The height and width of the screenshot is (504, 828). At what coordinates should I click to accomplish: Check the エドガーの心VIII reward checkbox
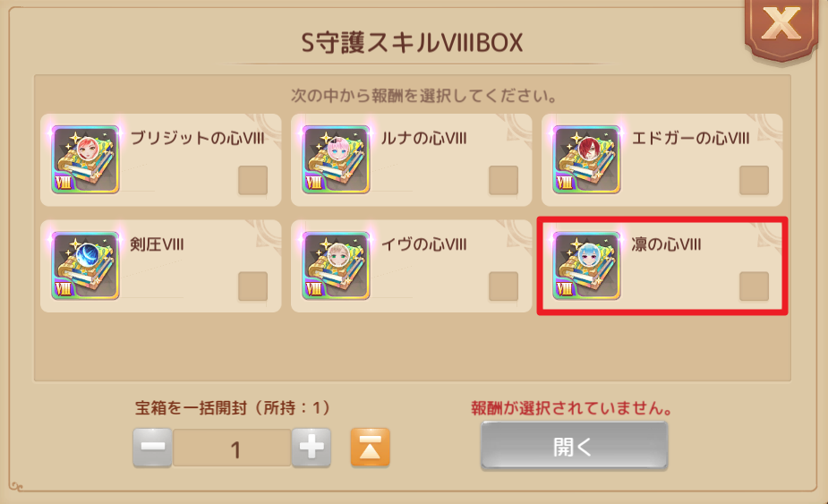pyautogui.click(x=754, y=181)
